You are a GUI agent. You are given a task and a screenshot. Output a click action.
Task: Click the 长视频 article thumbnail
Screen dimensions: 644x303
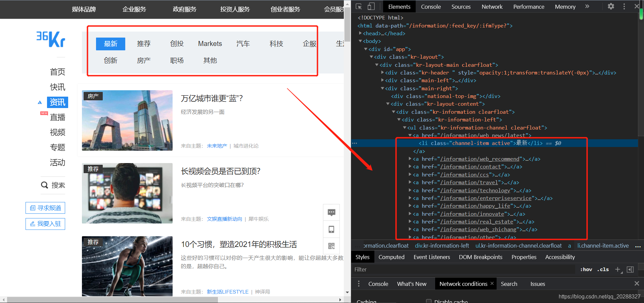tap(127, 193)
